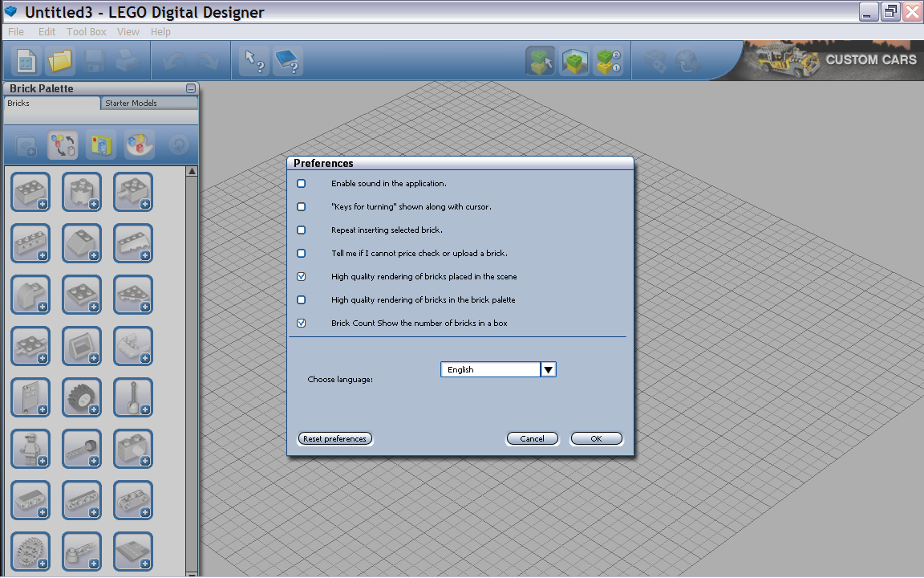Image resolution: width=924 pixels, height=578 pixels.
Task: Switch to the Starter Models tab
Action: (x=149, y=104)
